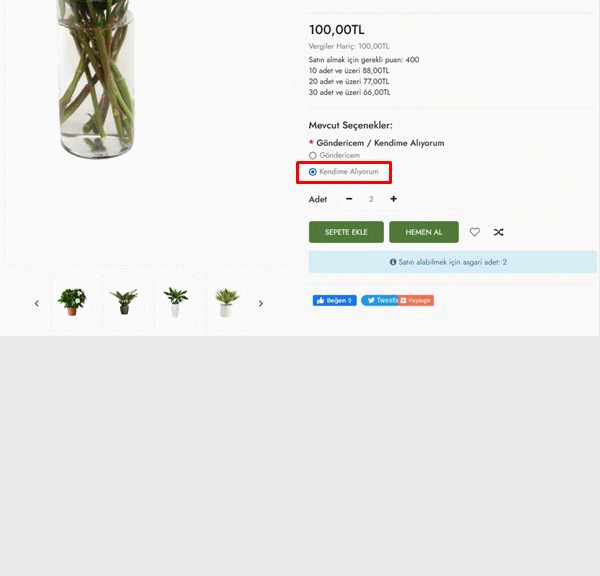Click the HEMEN AL button
Viewport: 600px width, 576px height.
pos(424,232)
